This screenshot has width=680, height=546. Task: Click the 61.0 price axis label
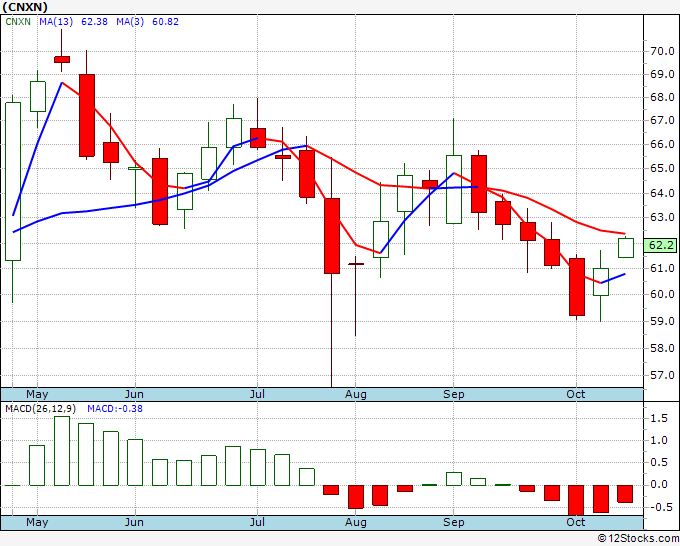(x=662, y=268)
